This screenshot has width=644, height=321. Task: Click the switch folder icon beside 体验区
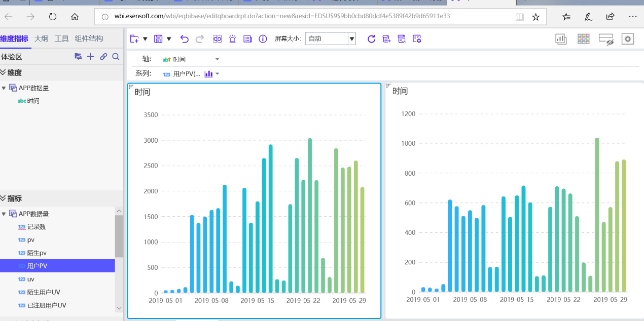coord(78,57)
